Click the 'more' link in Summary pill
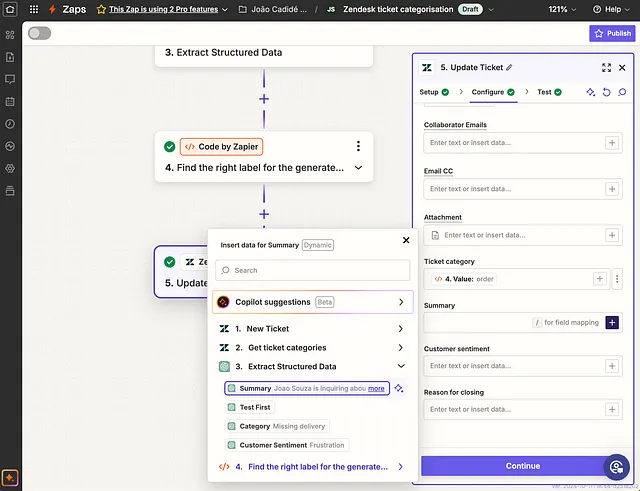This screenshot has height=491, width=640. (376, 389)
